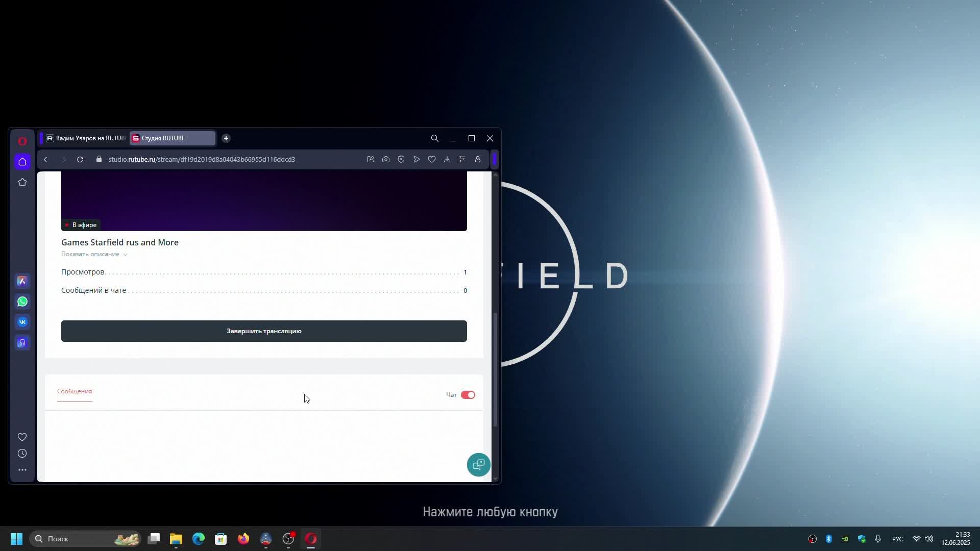Open music player sidebar icon
Viewport: 980px width, 551px height.
tap(22, 342)
